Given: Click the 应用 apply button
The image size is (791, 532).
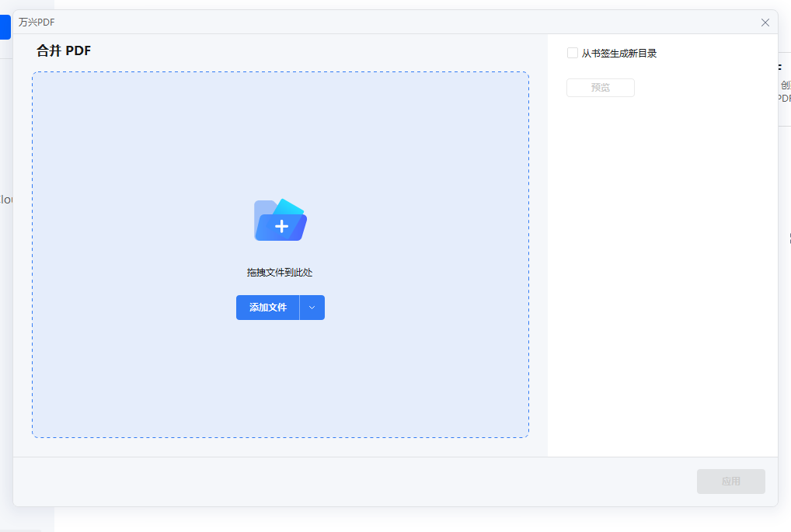Looking at the screenshot, I should click(730, 482).
